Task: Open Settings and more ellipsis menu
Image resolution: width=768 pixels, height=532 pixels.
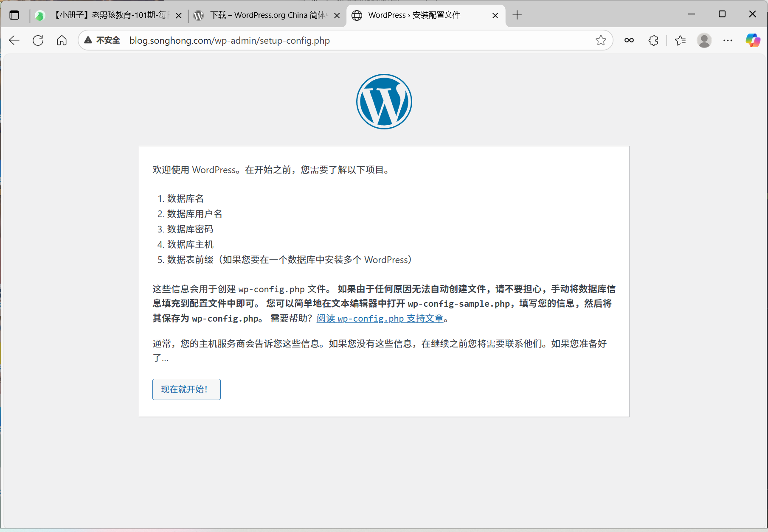Action: pyautogui.click(x=728, y=40)
